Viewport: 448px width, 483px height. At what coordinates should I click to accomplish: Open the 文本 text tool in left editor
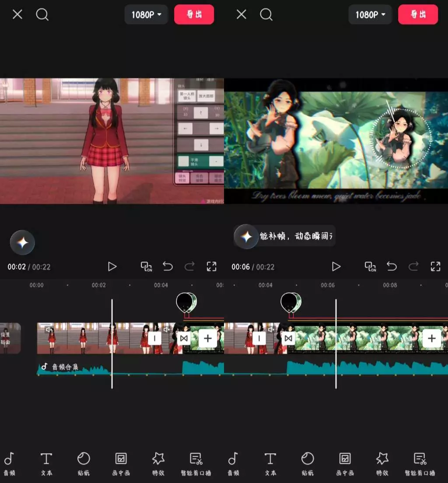[46, 464]
